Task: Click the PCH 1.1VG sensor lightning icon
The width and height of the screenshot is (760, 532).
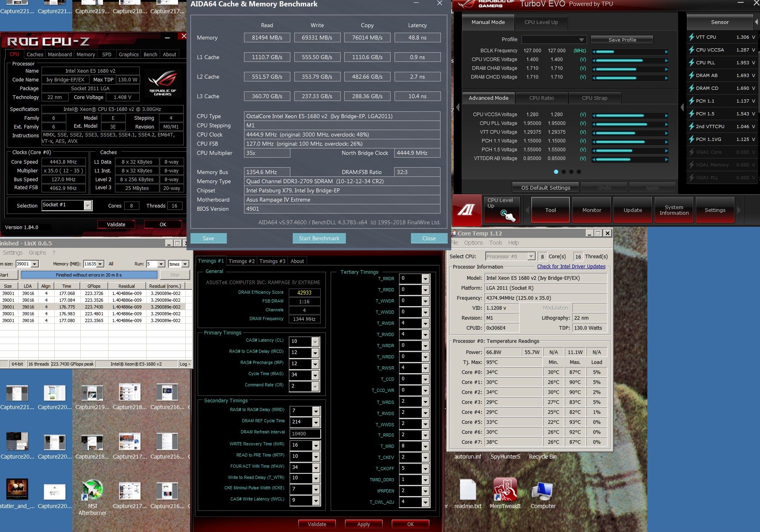Action: click(x=691, y=139)
